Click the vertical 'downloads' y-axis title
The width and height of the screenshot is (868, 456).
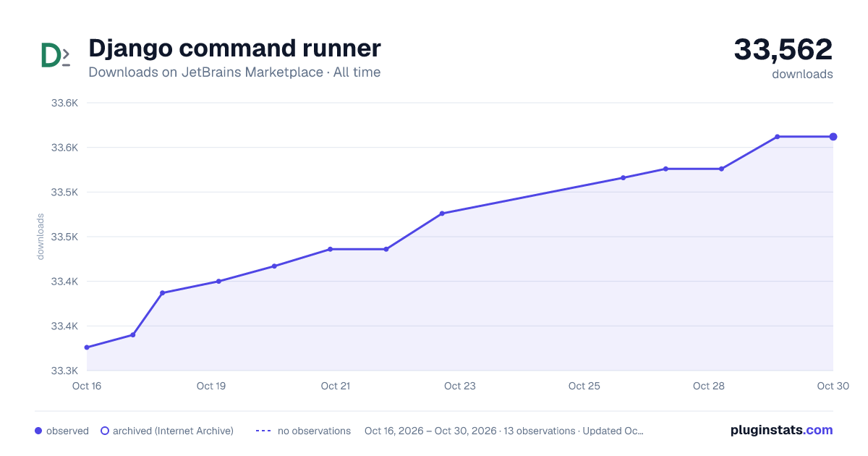click(41, 237)
